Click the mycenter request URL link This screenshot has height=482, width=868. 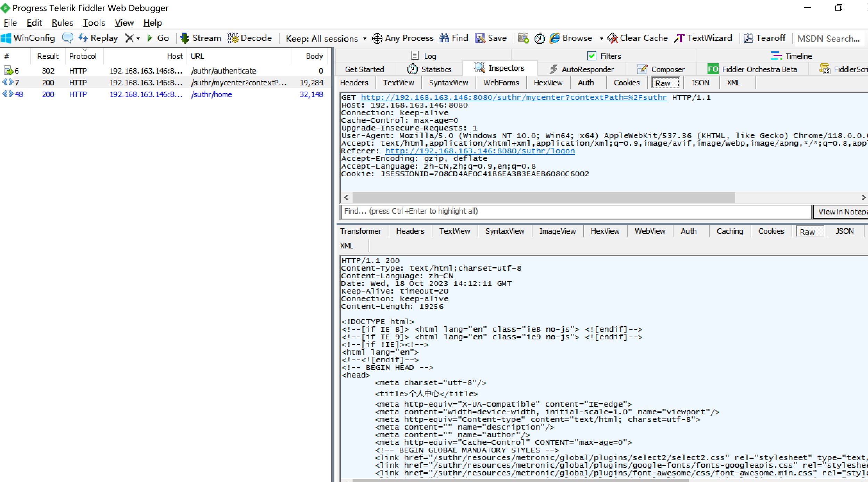(x=514, y=98)
